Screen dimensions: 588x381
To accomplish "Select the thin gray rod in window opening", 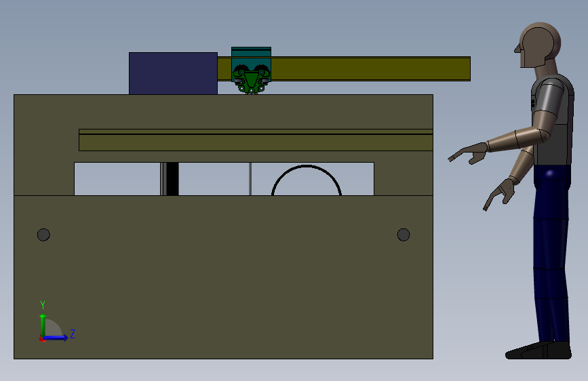I will [250, 179].
